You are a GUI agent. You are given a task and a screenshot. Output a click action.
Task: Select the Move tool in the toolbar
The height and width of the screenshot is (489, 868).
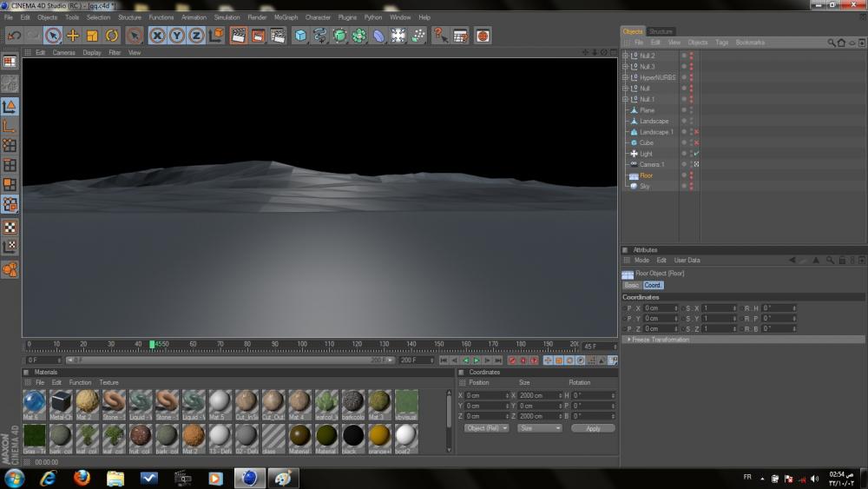(73, 36)
